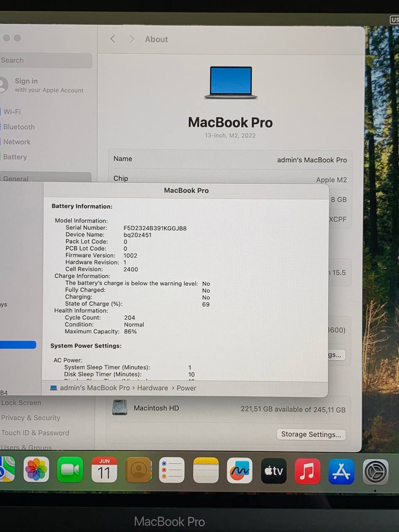Click System Sleep Timer (Minutes) row

coord(128,367)
